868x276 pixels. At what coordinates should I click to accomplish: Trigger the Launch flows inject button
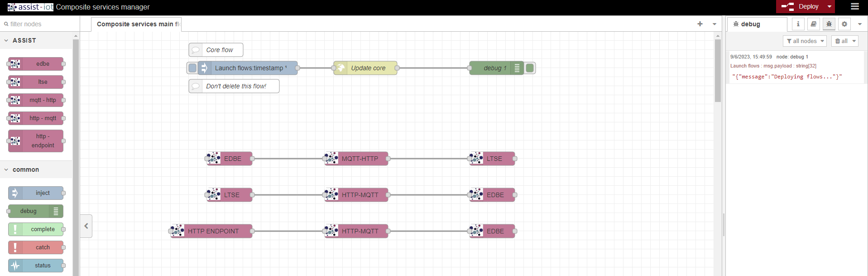[x=192, y=68]
